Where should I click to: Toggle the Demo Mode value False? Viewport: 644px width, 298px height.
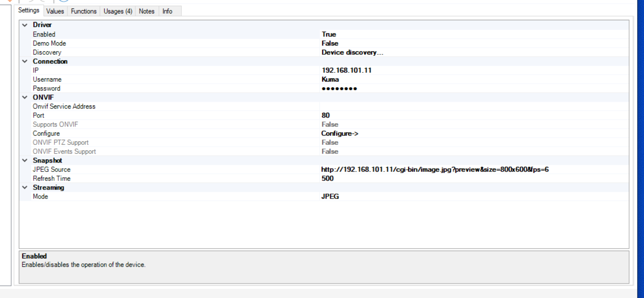(330, 43)
